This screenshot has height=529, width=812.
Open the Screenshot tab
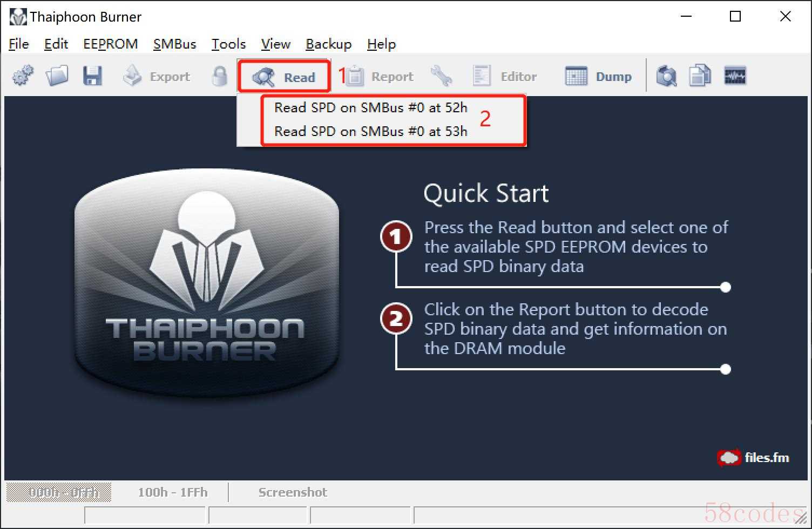[293, 492]
